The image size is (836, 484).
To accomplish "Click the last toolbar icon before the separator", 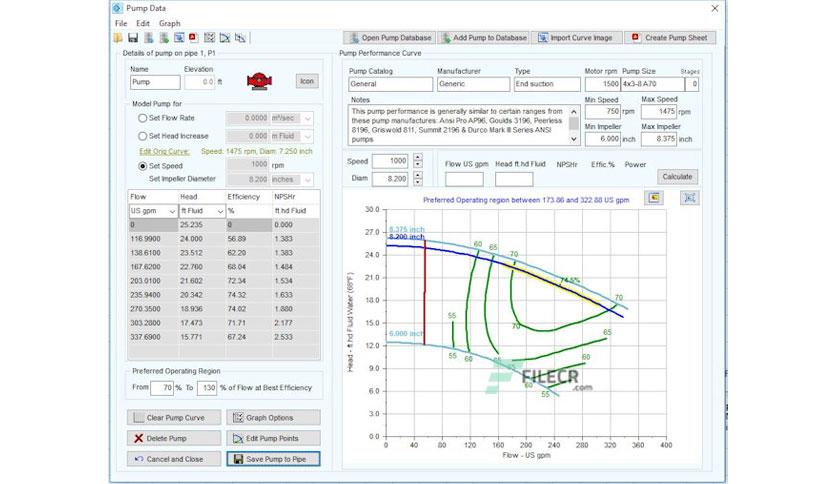I will point(240,38).
